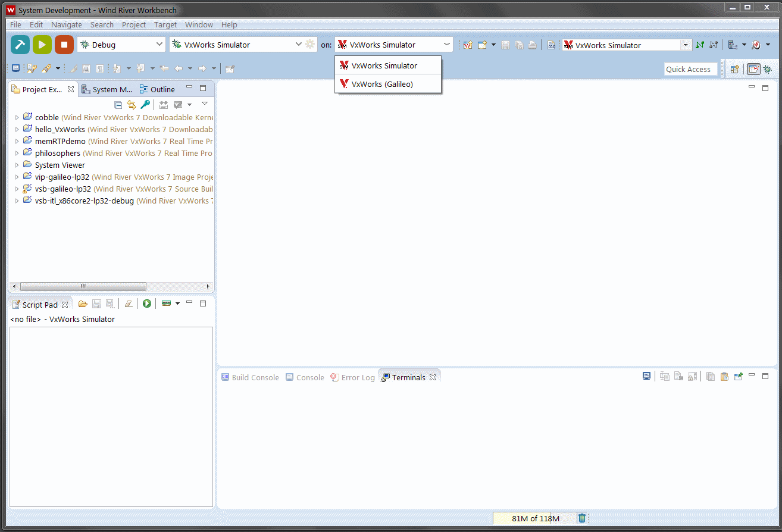
Task: Expand the vsb-galileo-lp32 project node
Action: 17,189
